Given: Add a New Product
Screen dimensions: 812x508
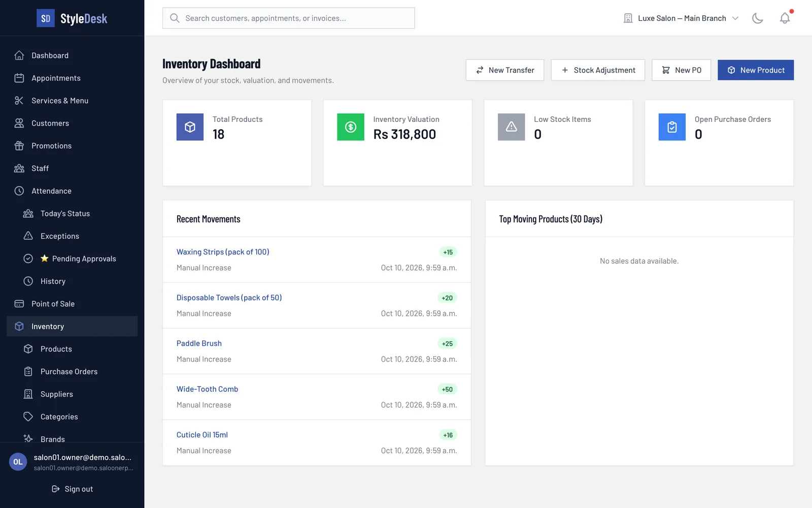Looking at the screenshot, I should point(756,70).
